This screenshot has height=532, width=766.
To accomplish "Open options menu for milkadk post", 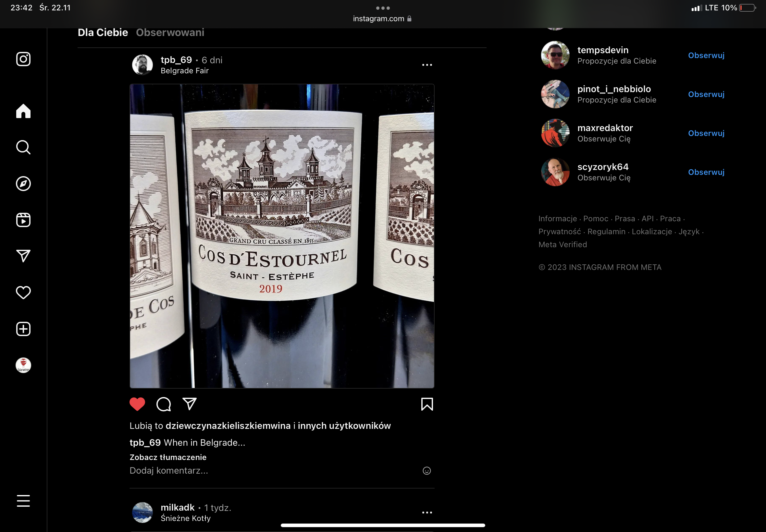I will tap(427, 512).
